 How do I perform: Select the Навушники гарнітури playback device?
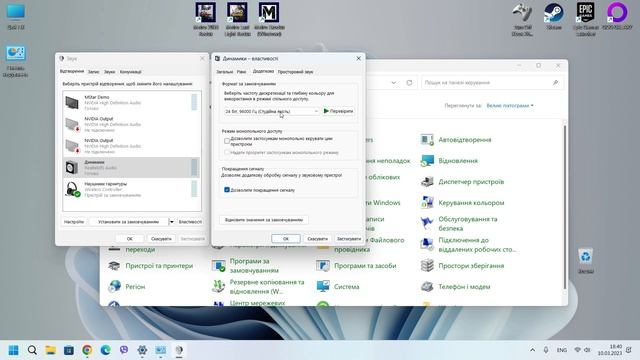[131, 189]
